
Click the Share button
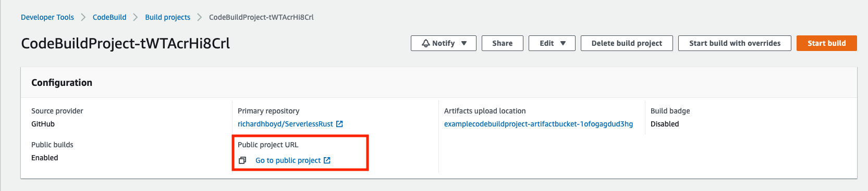503,43
